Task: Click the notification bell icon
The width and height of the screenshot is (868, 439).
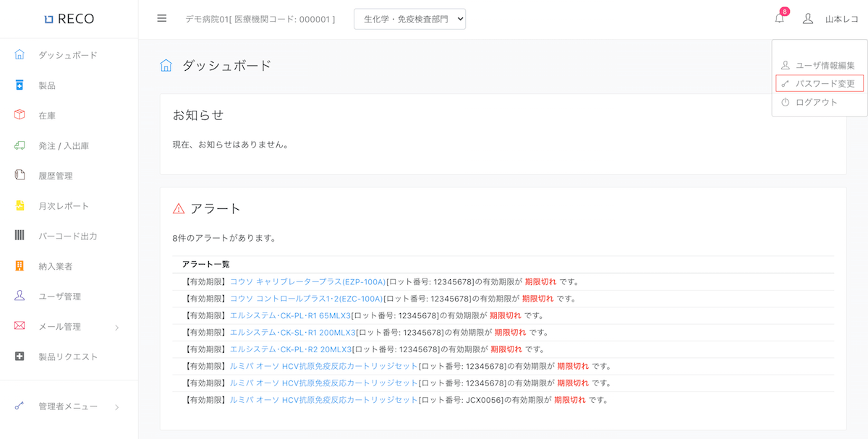Action: [779, 19]
